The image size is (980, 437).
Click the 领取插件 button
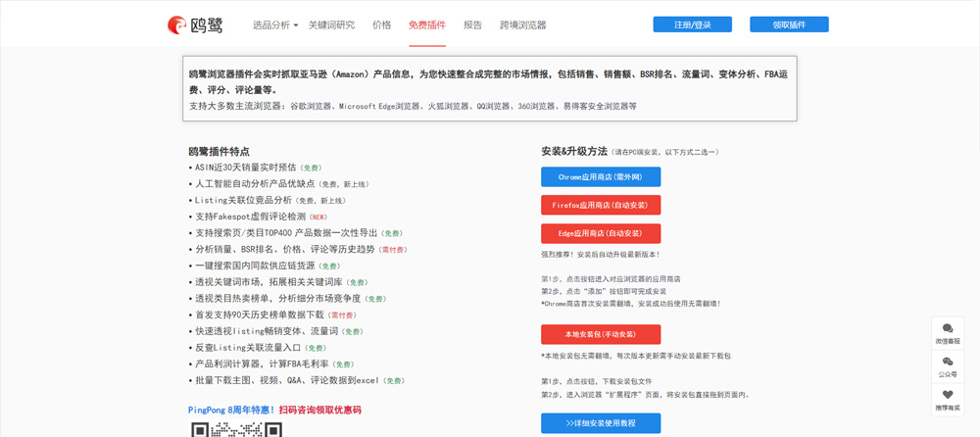coord(789,24)
